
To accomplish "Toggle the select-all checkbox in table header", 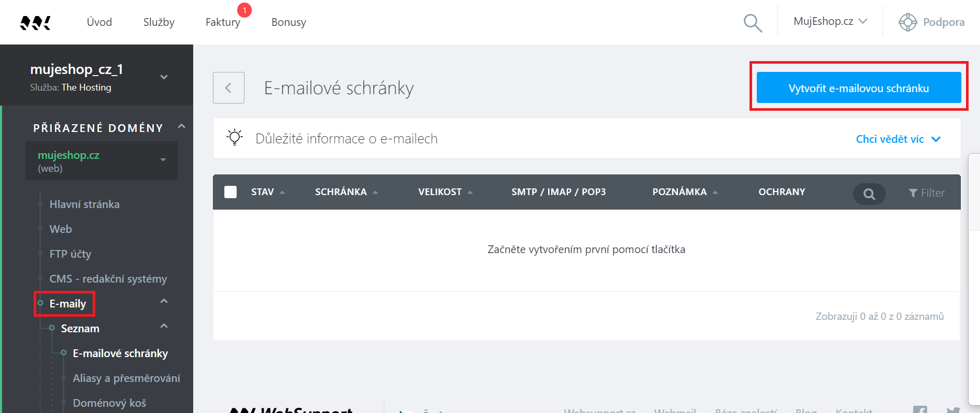I will [x=230, y=192].
